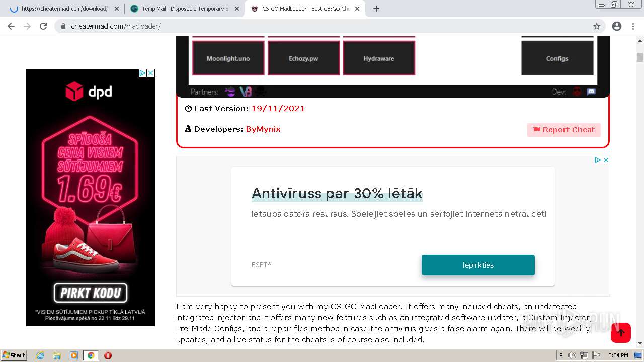Open the volume control in tray
The width and height of the screenshot is (644, 362).
coord(572,355)
